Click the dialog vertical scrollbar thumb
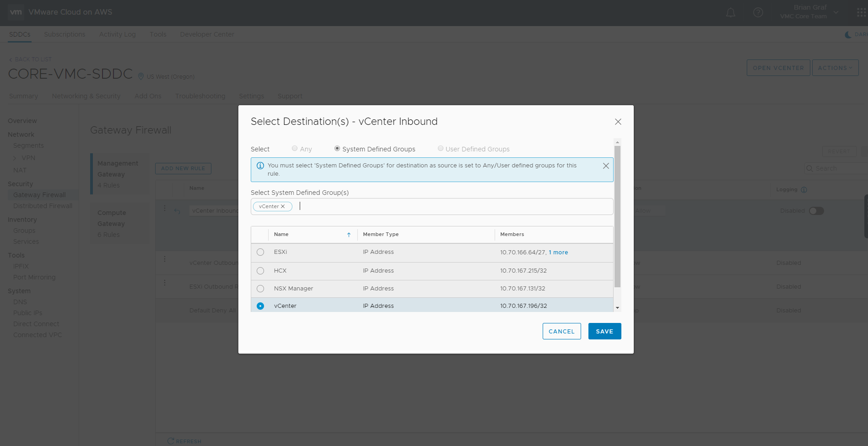 [x=617, y=216]
